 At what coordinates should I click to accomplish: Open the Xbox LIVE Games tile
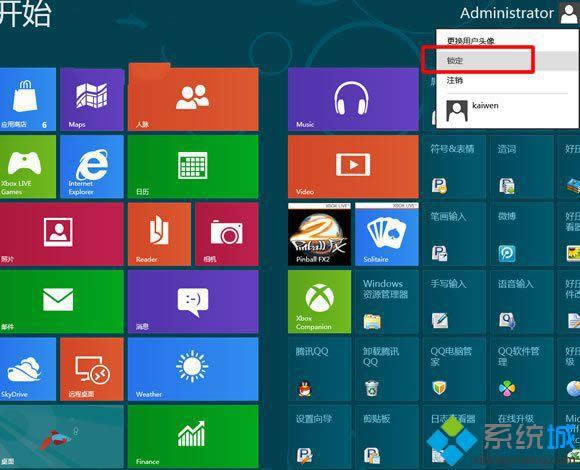tap(28, 167)
